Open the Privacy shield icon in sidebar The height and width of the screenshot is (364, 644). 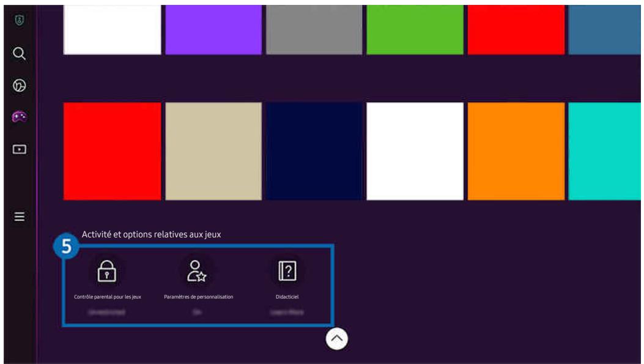tap(20, 20)
